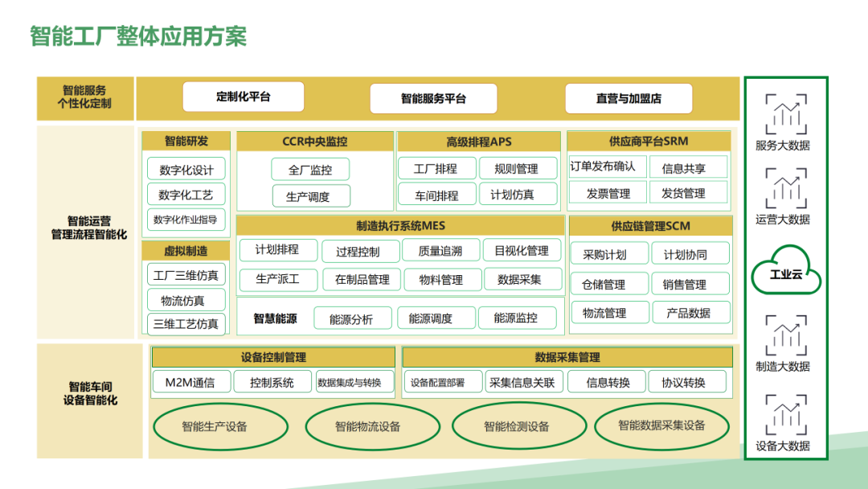
Task: Click the 设备大数据 chart icon
Action: click(x=785, y=415)
